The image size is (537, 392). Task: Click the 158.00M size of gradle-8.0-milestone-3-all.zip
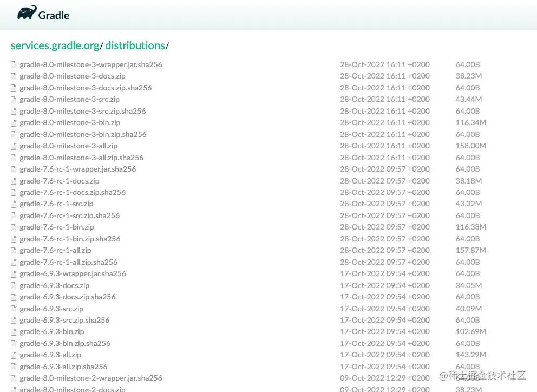(x=471, y=146)
